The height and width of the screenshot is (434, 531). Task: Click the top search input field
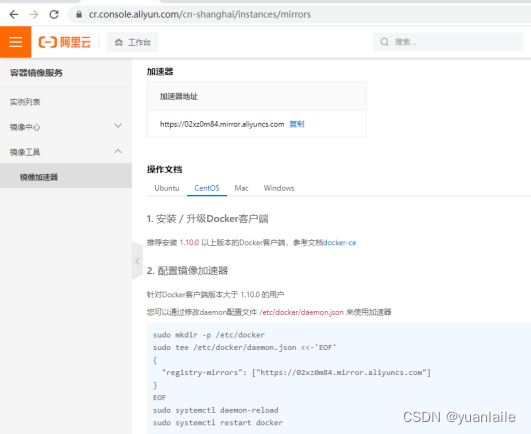pos(448,42)
